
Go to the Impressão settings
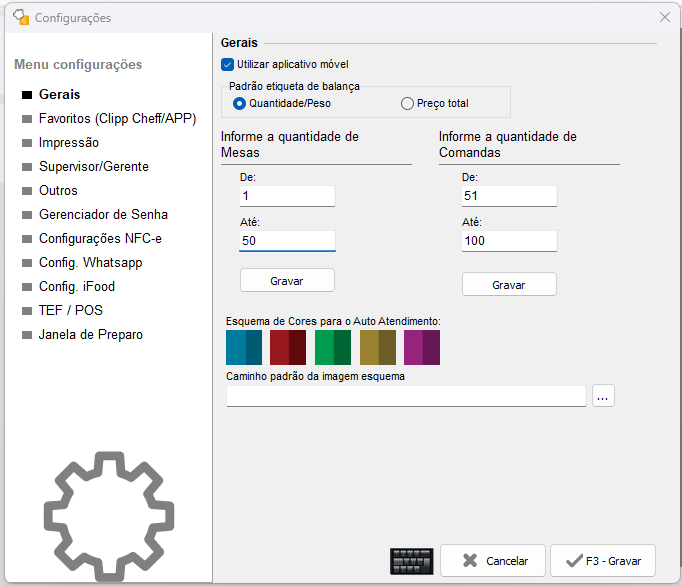pos(68,142)
